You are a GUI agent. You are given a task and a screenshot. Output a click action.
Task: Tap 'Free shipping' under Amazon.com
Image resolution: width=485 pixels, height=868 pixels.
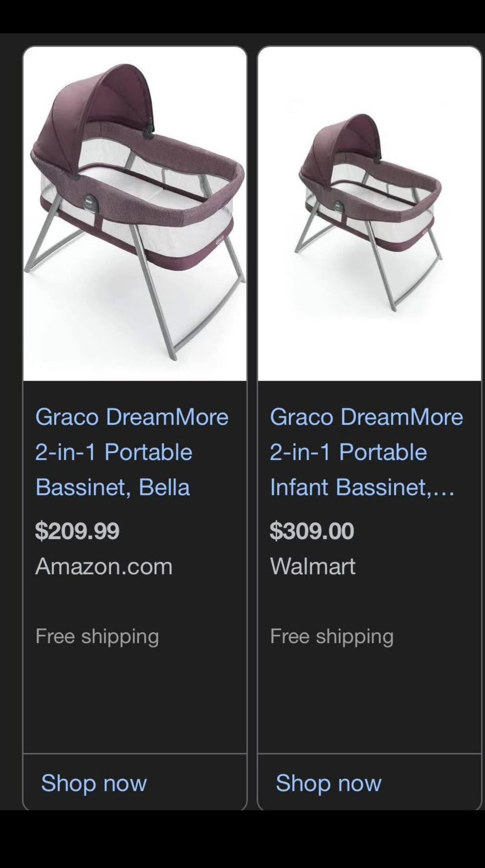tap(97, 637)
